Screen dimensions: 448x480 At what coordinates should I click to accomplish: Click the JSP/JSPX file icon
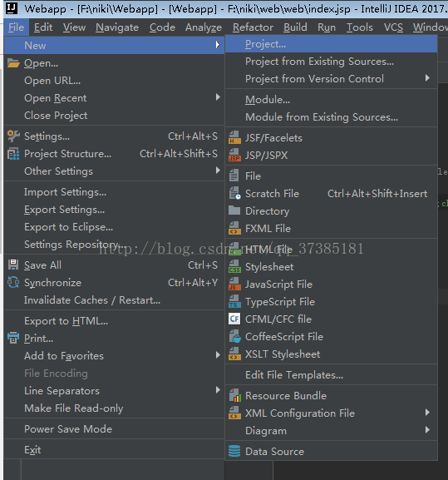[234, 156]
